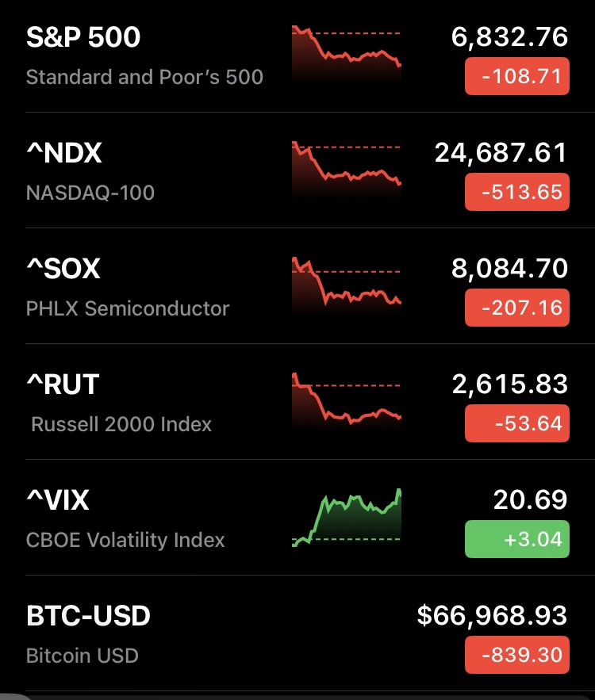
Task: Tap the ^SOX ticker symbol
Action: pyautogui.click(x=63, y=269)
